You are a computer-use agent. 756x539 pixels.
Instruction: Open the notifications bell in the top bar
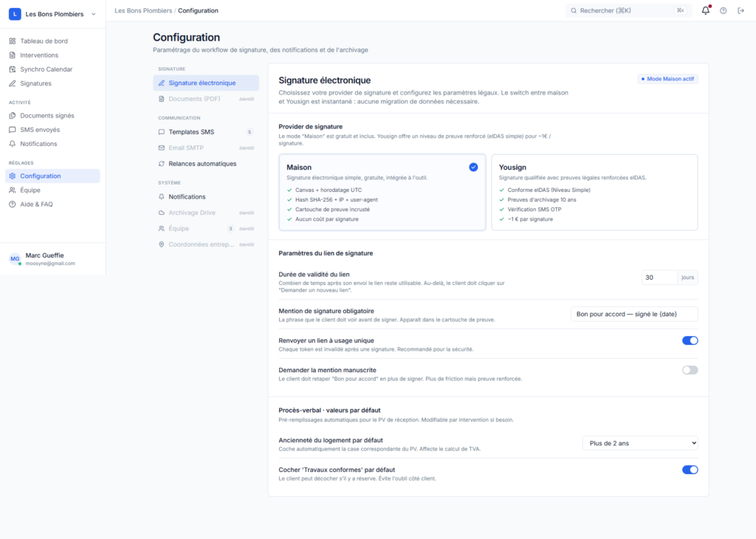tap(705, 10)
